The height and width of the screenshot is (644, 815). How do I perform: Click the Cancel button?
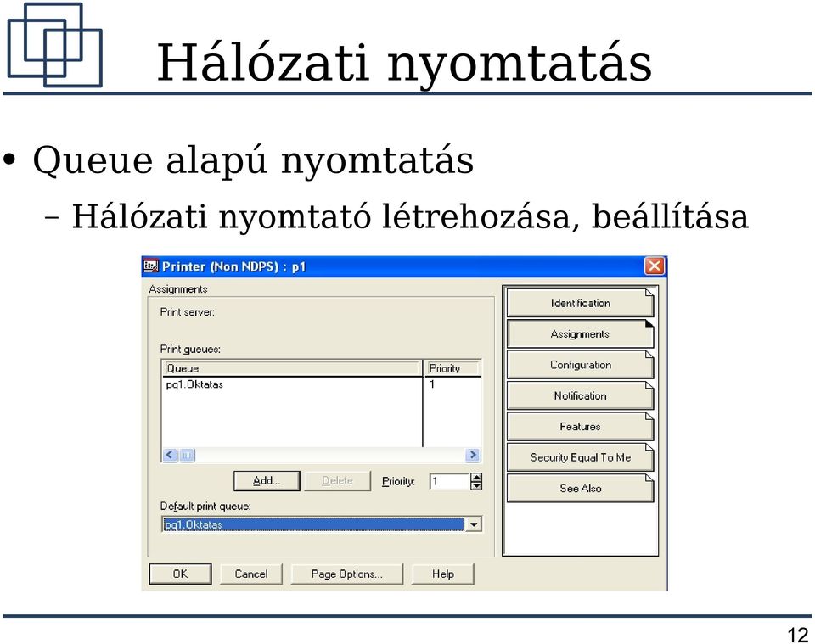coord(251,574)
